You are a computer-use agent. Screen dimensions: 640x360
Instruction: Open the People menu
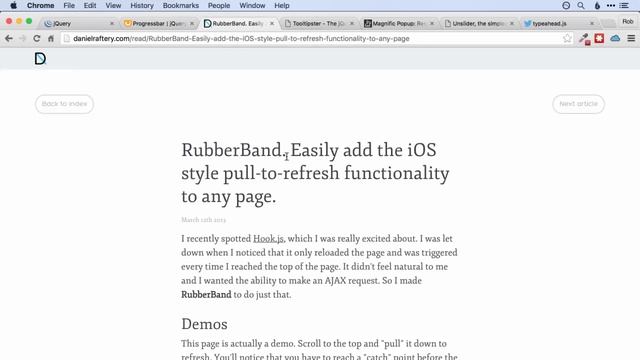click(x=219, y=5)
